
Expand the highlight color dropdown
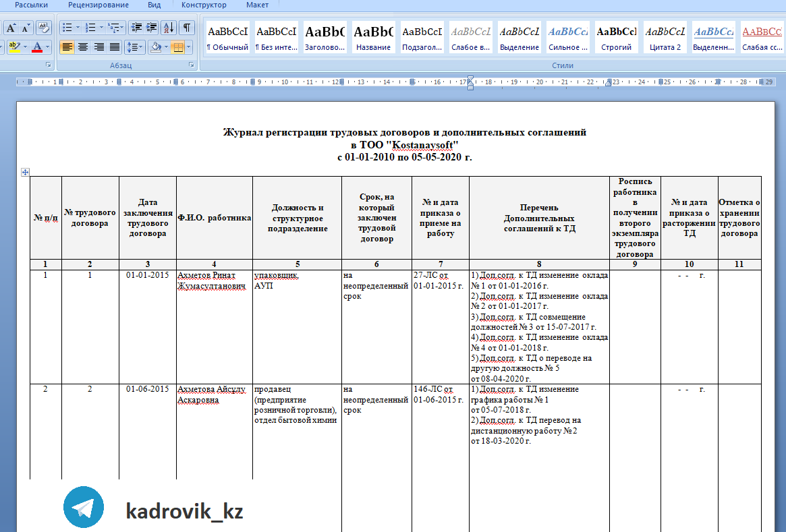25,47
